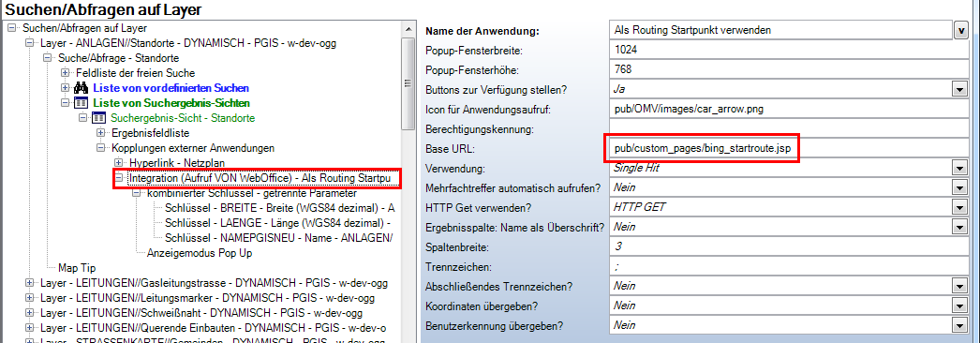Open Benutzerkennung übergeben dropdown
The image size is (980, 343).
[959, 325]
